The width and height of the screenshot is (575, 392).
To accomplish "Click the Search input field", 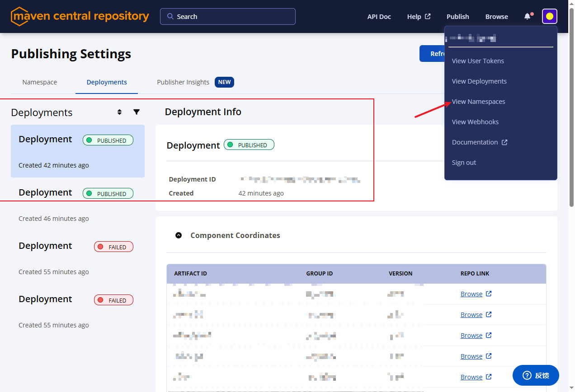I will coord(228,16).
